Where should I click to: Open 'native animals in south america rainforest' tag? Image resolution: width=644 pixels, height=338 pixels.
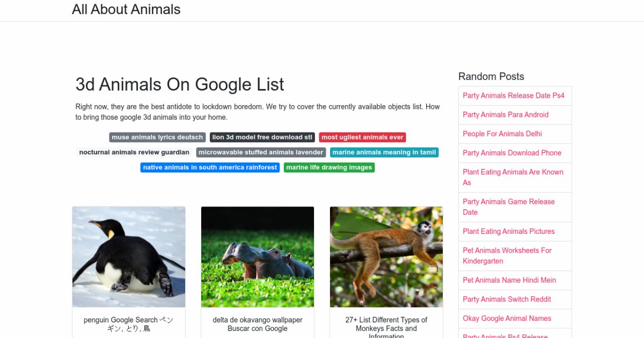(x=210, y=167)
